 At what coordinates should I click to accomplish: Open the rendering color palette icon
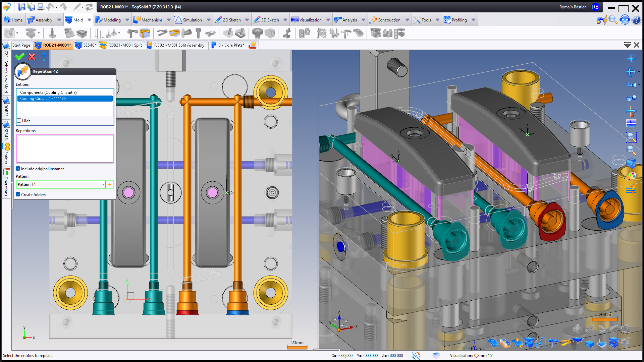[x=631, y=176]
